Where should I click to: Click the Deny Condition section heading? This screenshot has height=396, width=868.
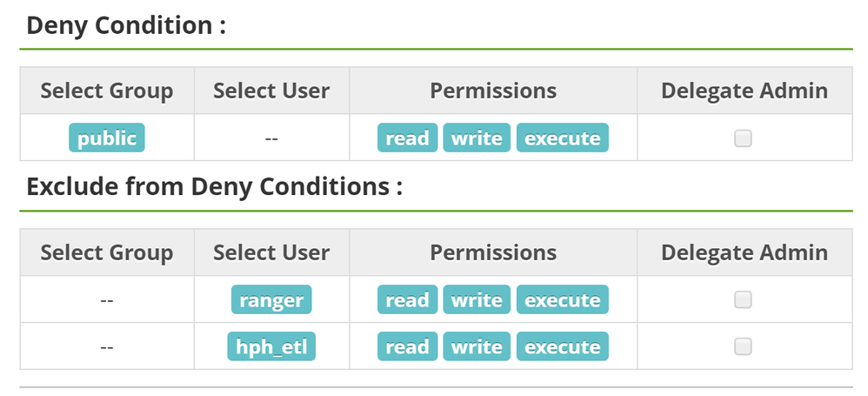click(x=126, y=24)
